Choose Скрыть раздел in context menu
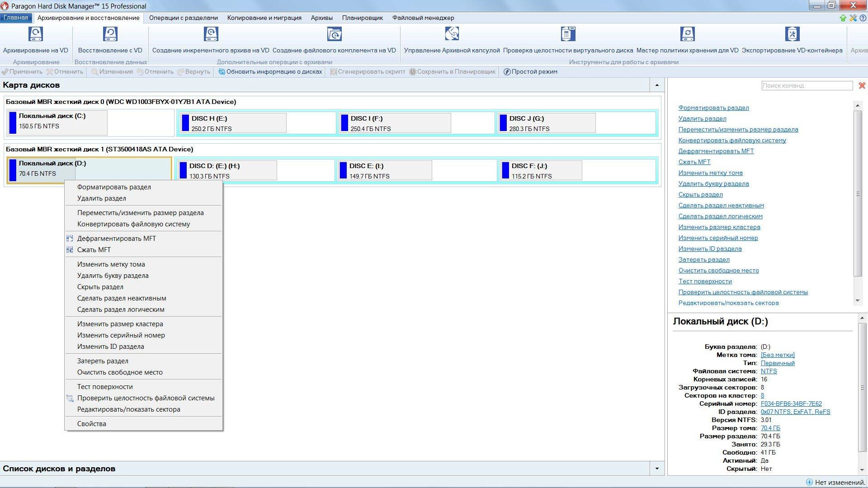 [x=144, y=287]
